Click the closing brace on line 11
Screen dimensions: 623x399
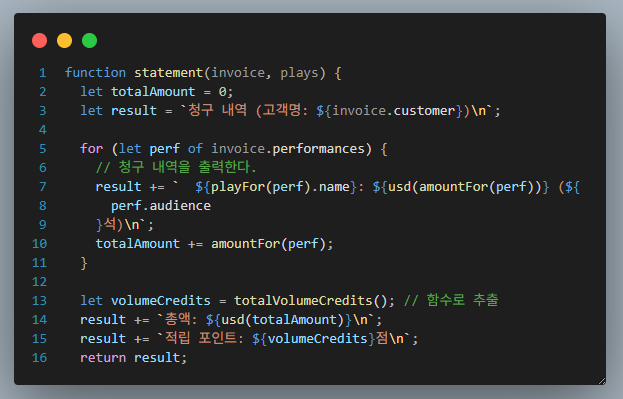point(84,263)
